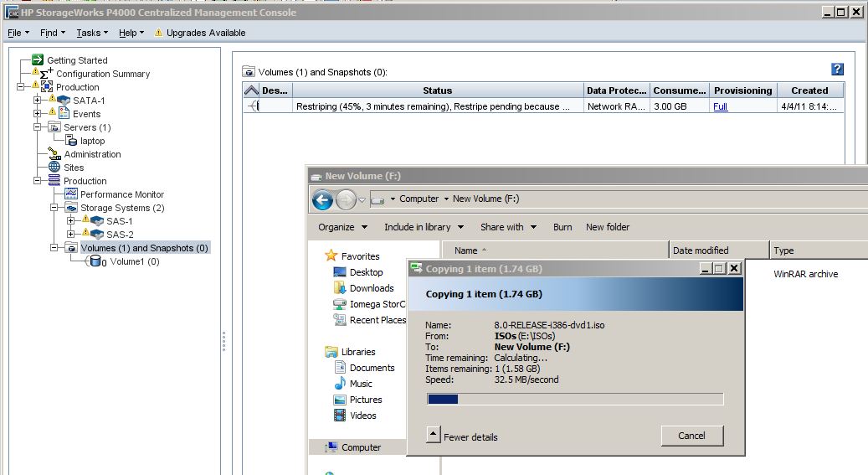Click the Downloads folder icon
Viewport: 868px width, 475px height.
(340, 287)
